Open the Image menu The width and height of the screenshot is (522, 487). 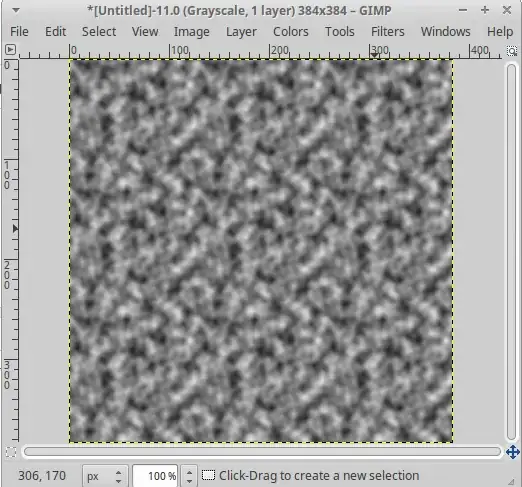coord(192,32)
